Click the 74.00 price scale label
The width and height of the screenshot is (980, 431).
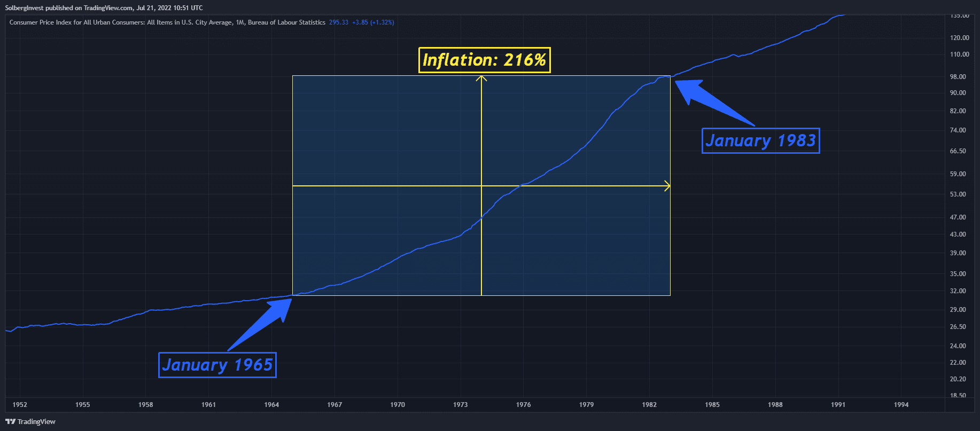coord(958,130)
